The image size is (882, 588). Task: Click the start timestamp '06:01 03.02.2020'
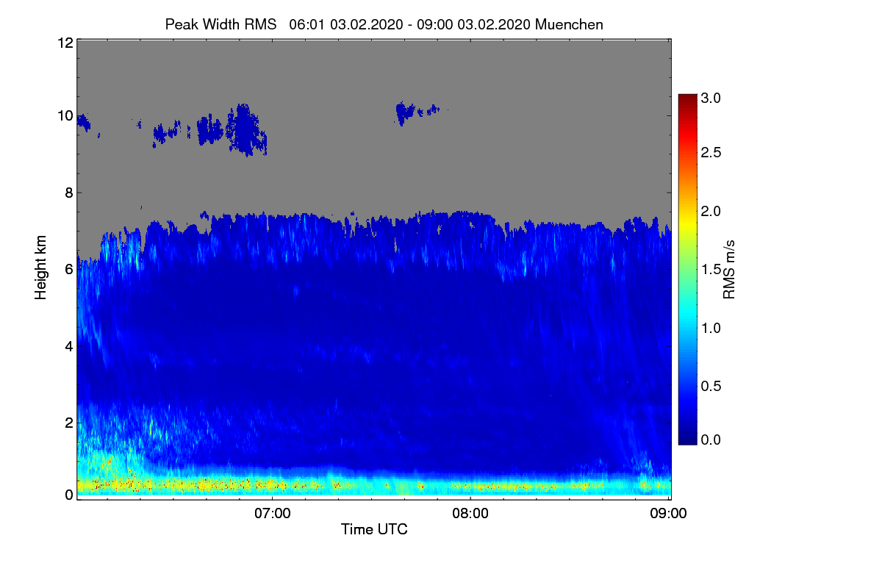[346, 24]
